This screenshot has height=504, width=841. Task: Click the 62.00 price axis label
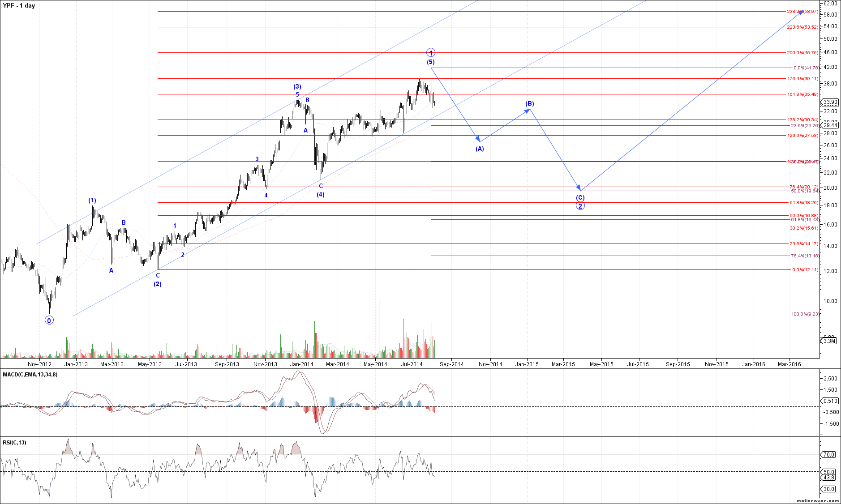point(830,3)
